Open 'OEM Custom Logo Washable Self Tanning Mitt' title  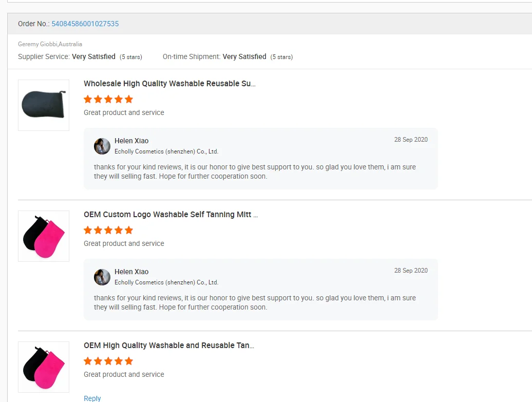[x=170, y=215]
